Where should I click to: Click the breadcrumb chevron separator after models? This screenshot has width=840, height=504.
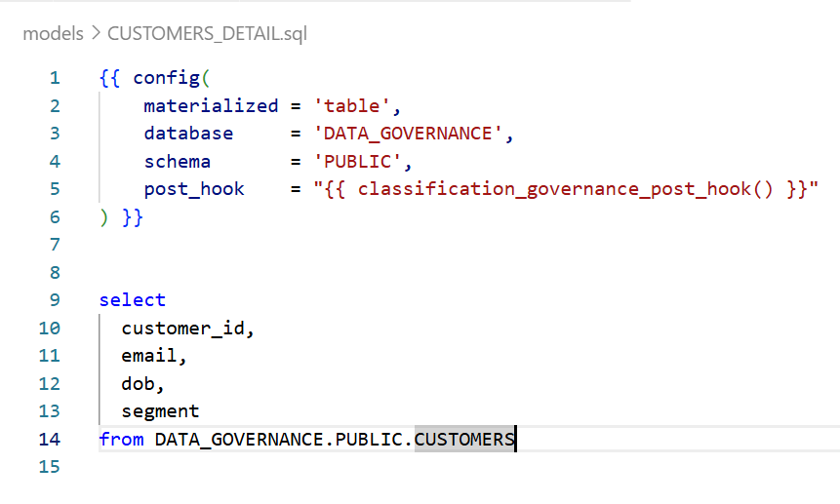tap(96, 33)
